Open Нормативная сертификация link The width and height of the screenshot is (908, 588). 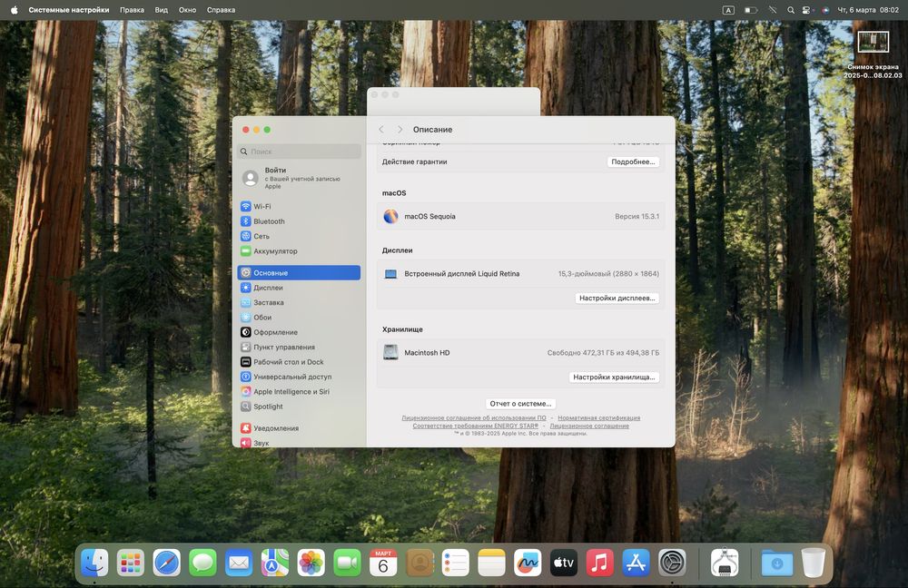(598, 417)
